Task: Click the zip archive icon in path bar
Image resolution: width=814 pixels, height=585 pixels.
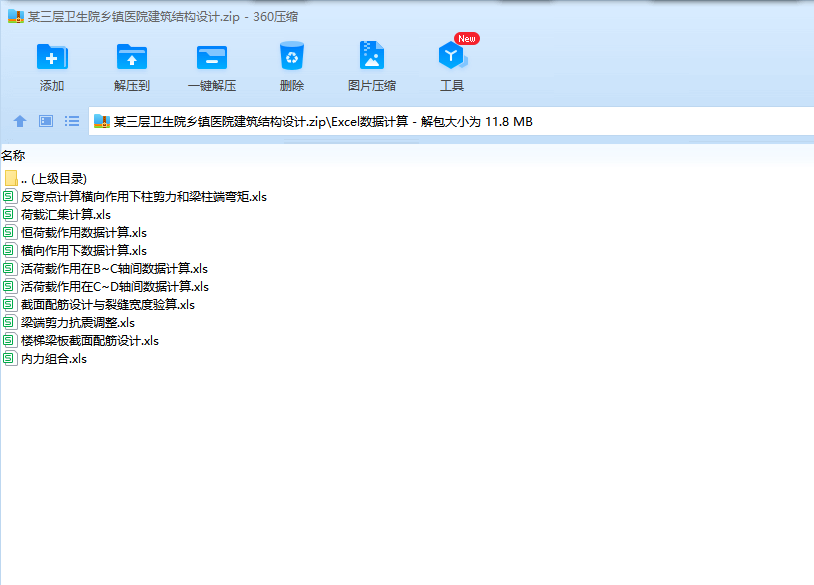Action: click(x=102, y=121)
